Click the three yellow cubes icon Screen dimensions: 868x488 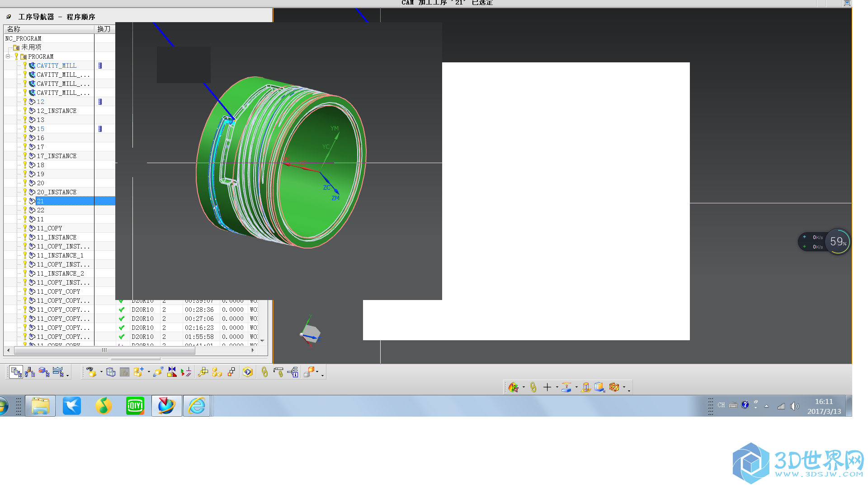(217, 372)
